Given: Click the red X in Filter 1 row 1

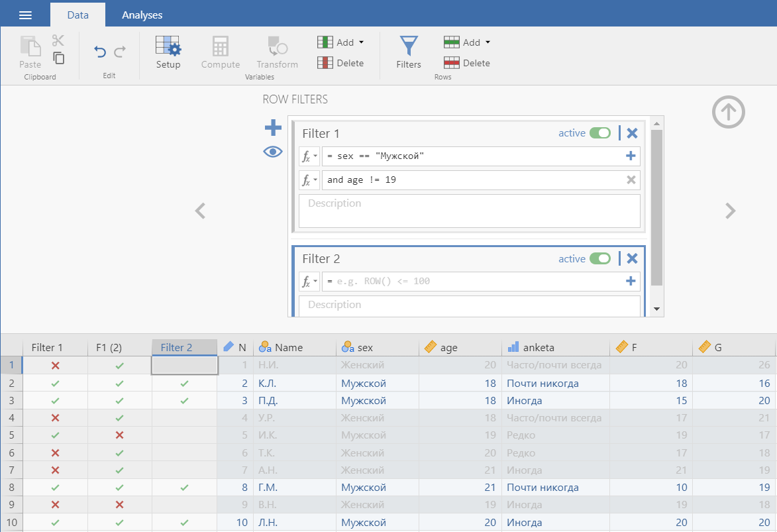Looking at the screenshot, I should pyautogui.click(x=55, y=366).
